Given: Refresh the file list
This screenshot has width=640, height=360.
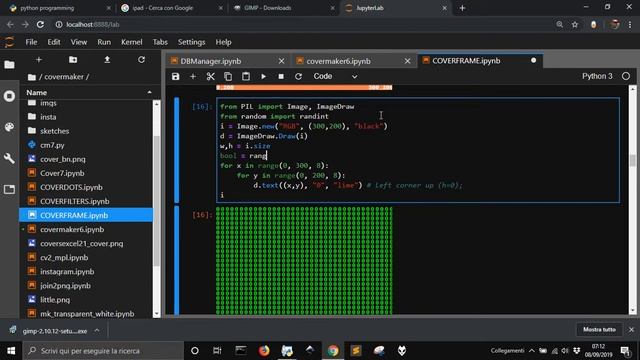Looking at the screenshot, I should coord(141,60).
